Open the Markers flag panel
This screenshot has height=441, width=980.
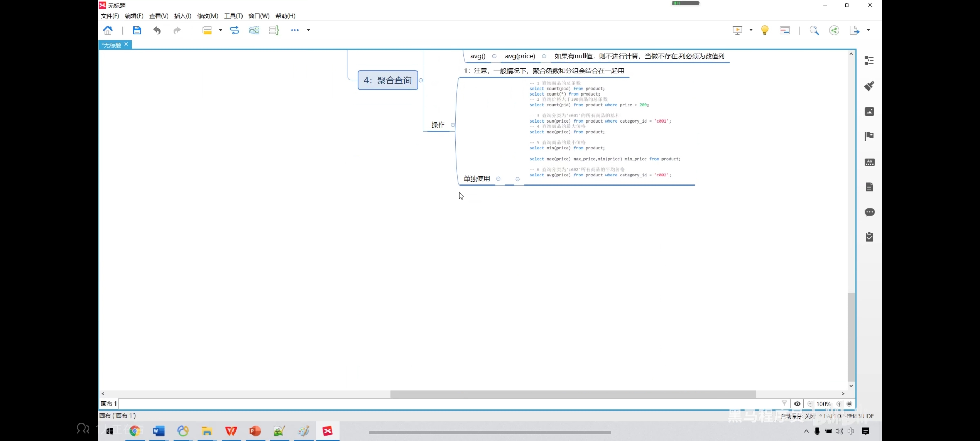coord(869,136)
